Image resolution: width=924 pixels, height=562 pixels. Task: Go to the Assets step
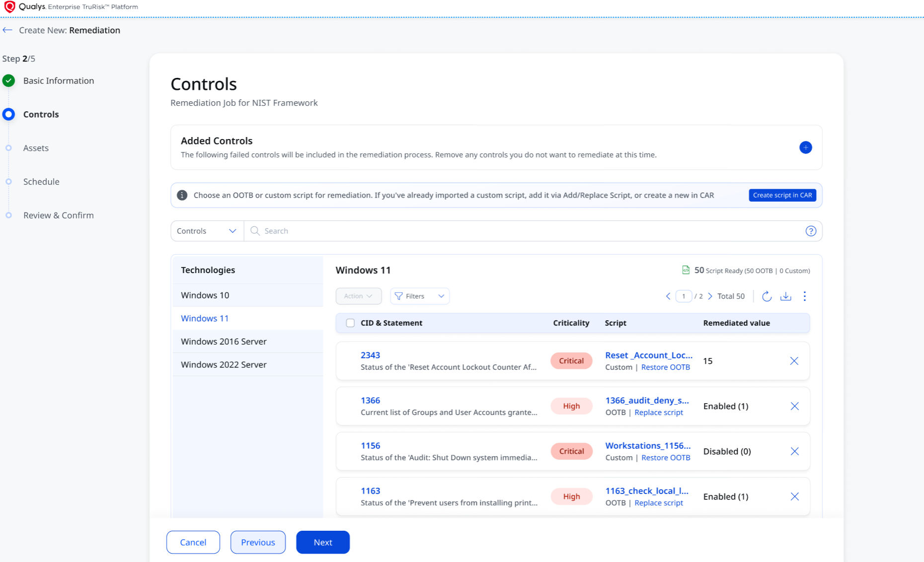click(36, 148)
